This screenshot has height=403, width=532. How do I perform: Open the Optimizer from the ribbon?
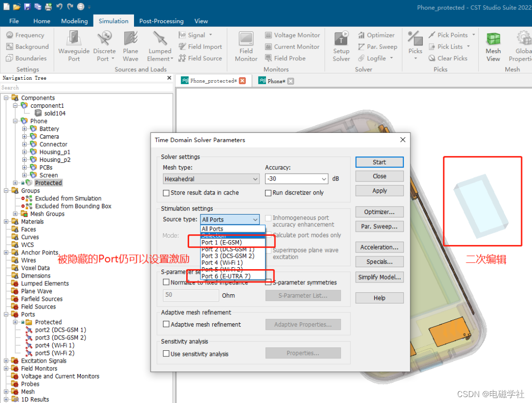376,35
